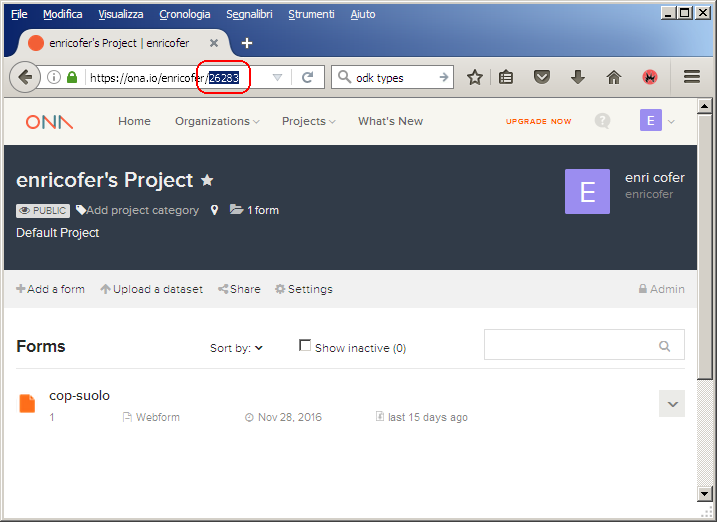717x522 pixels.
Task: Open the Downloads arrow icon
Action: coord(578,77)
